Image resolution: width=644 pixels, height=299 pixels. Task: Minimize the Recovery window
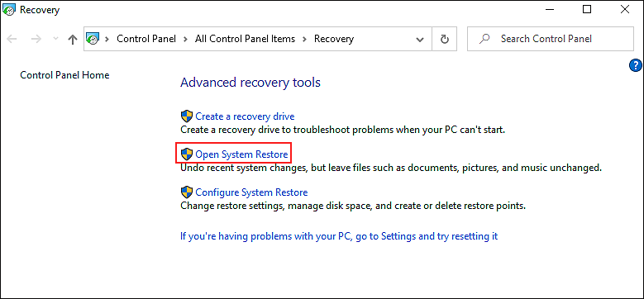click(x=549, y=10)
